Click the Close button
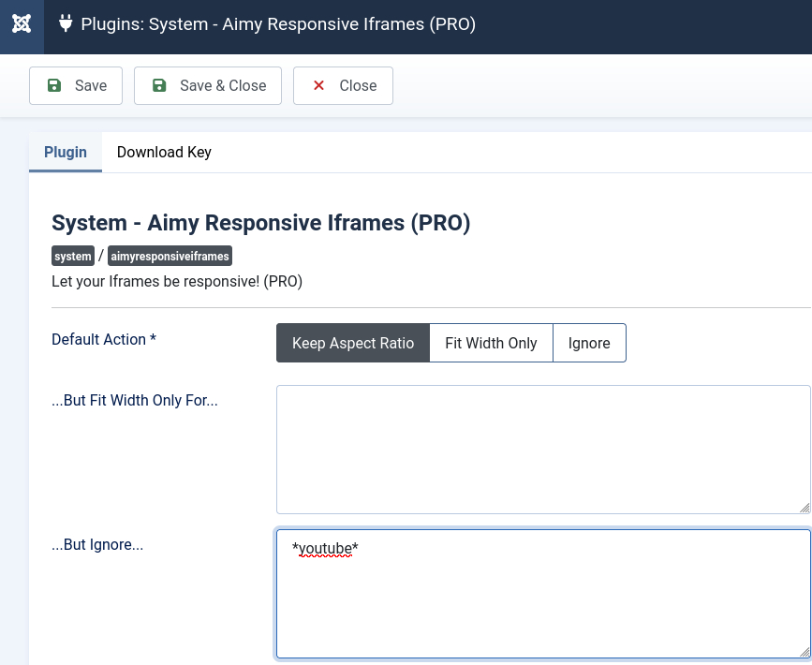The image size is (812, 665). pyautogui.click(x=343, y=84)
